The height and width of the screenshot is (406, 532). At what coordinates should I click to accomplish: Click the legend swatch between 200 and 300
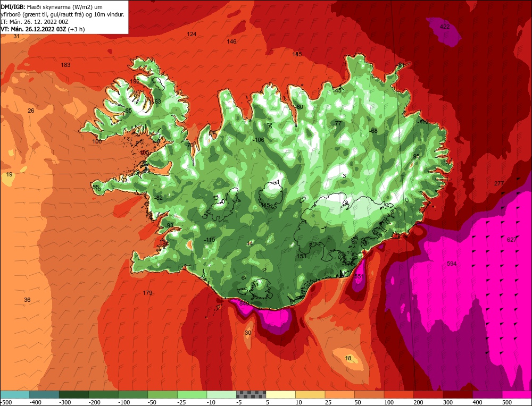(x=428, y=394)
